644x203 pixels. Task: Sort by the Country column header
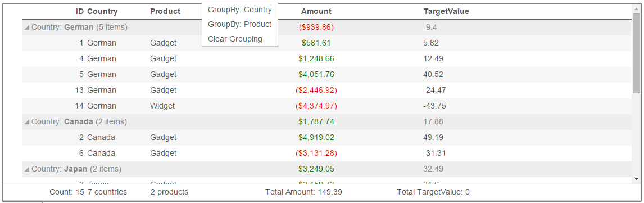(x=102, y=11)
